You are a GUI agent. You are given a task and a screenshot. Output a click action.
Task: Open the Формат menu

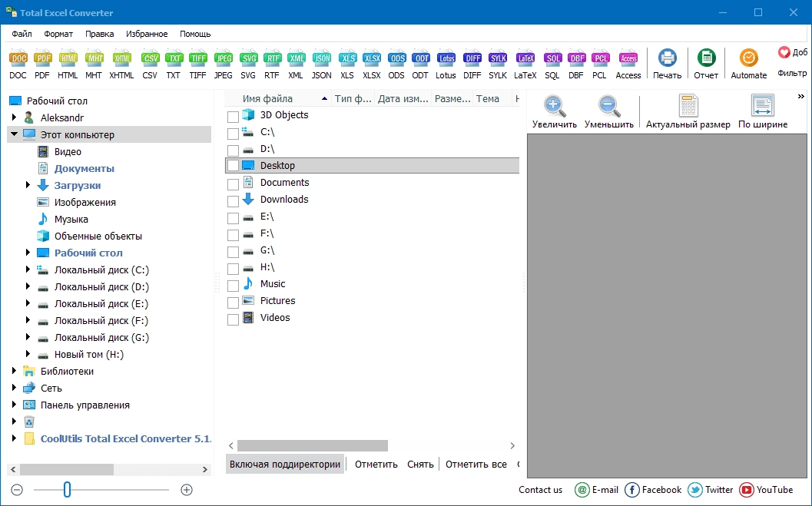click(58, 34)
